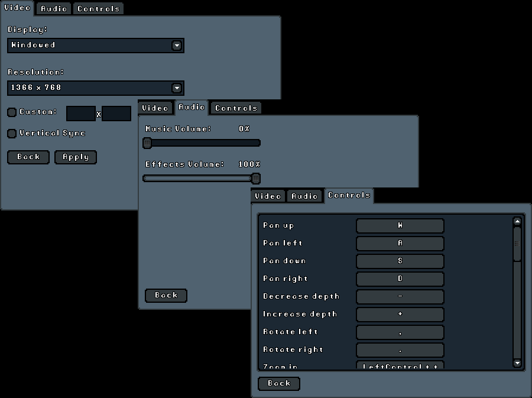Screen dimensions: 532x398
Task: Toggle the Vertical Sync checkbox
Action: pos(12,133)
